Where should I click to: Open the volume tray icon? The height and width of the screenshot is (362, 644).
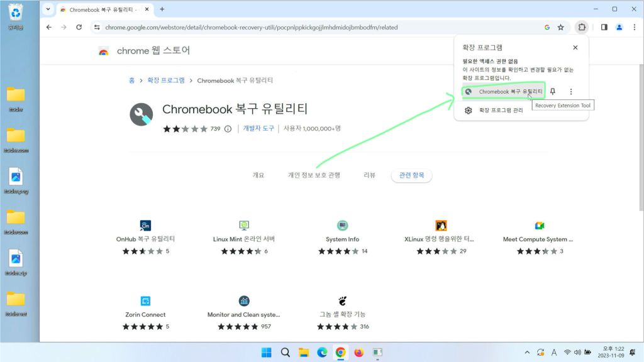(x=577, y=353)
